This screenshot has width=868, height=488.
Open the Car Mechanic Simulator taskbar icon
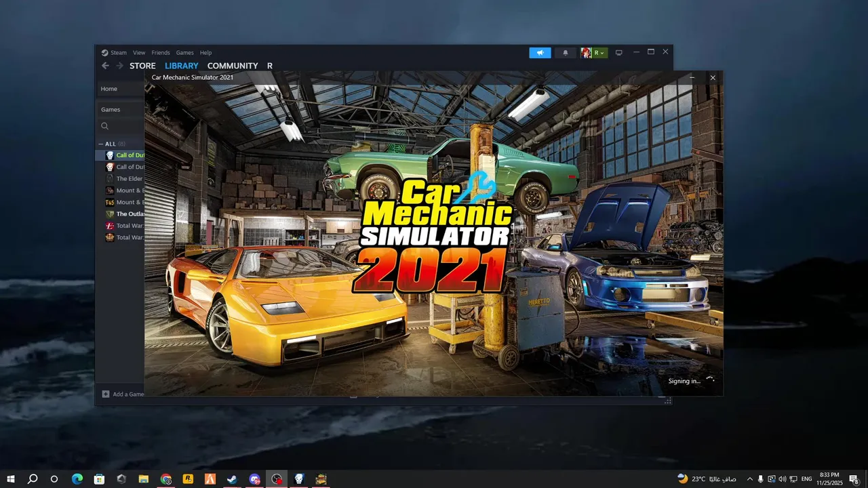click(x=321, y=479)
